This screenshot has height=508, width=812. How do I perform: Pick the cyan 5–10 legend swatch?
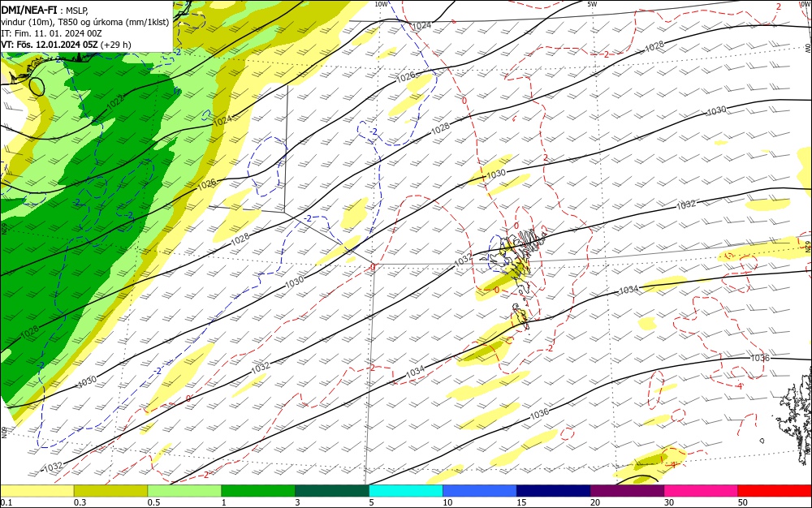point(406,491)
